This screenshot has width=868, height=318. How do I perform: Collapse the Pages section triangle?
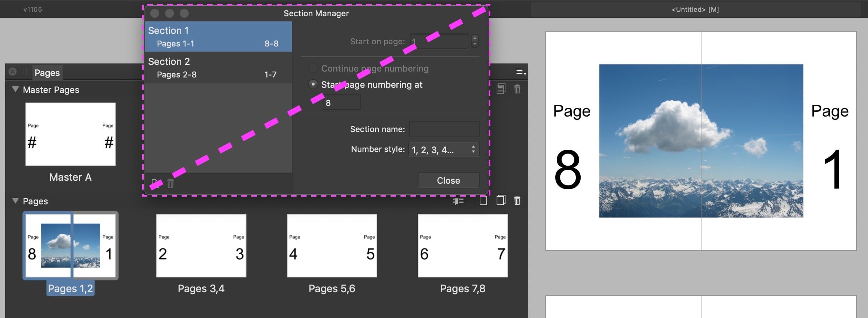click(x=15, y=201)
